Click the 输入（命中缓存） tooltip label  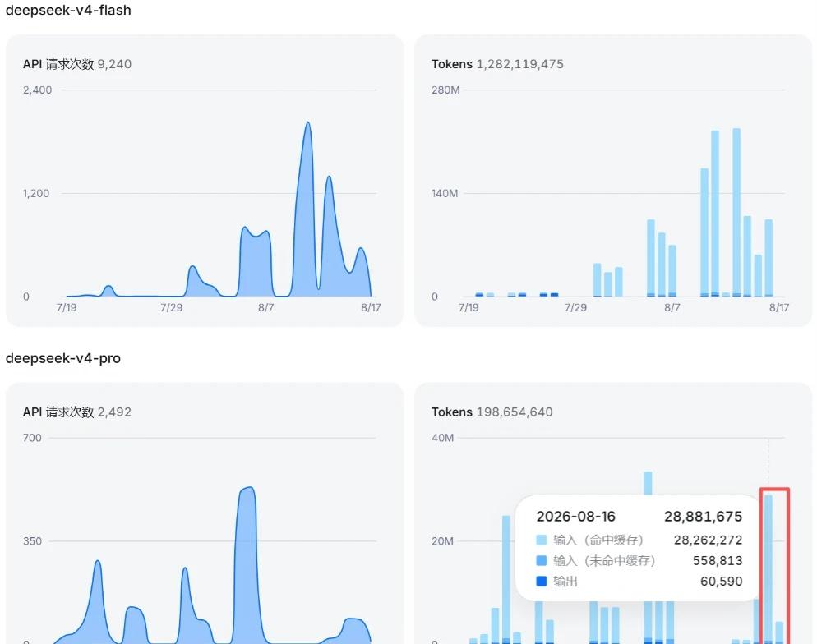point(598,540)
